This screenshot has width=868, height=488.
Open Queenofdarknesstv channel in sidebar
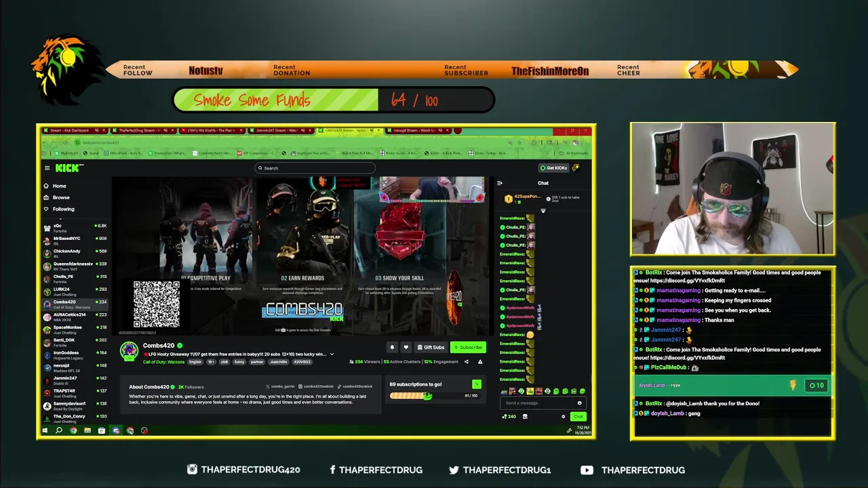point(75,266)
